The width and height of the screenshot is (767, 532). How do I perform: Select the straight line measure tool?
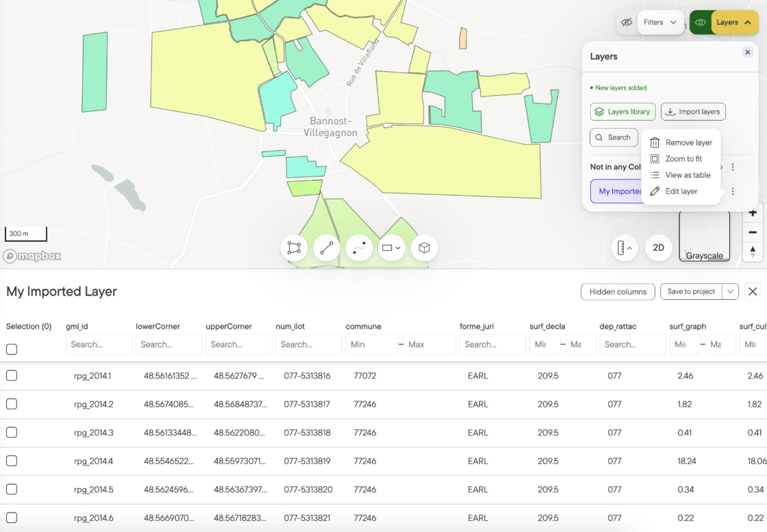[x=326, y=248]
